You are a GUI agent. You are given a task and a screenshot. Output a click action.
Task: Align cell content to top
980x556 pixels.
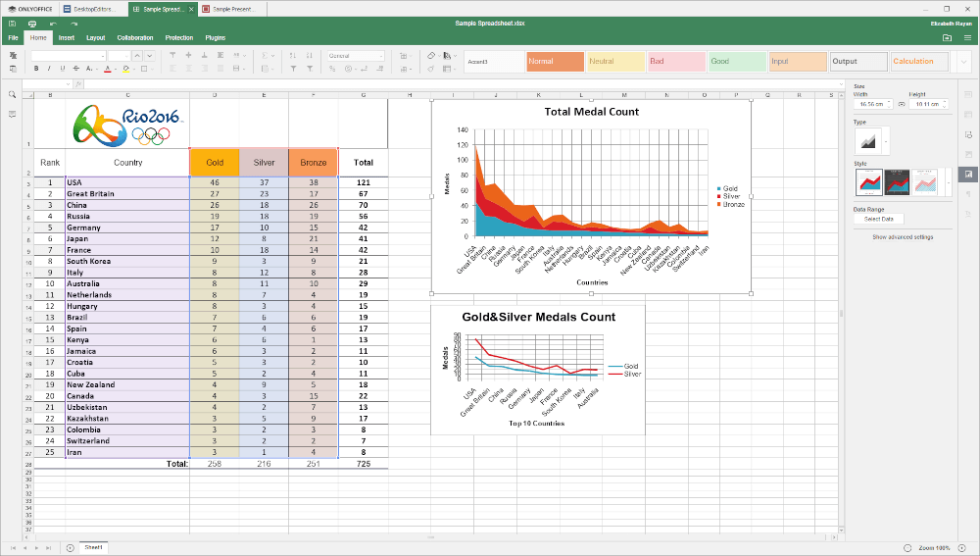point(173,56)
